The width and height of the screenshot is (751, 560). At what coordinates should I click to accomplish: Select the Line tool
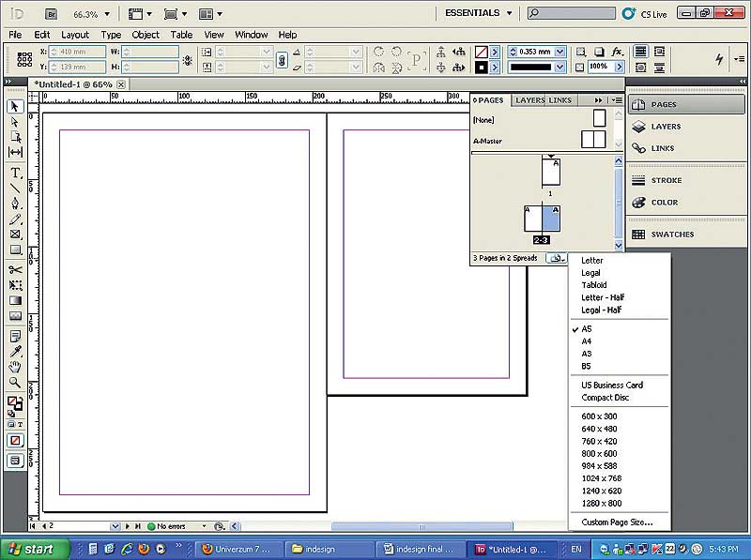click(15, 189)
